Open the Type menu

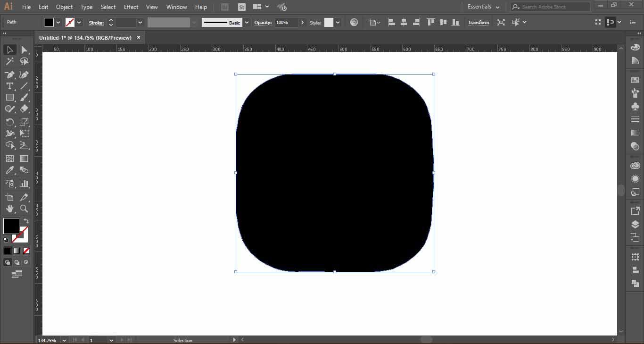tap(86, 7)
